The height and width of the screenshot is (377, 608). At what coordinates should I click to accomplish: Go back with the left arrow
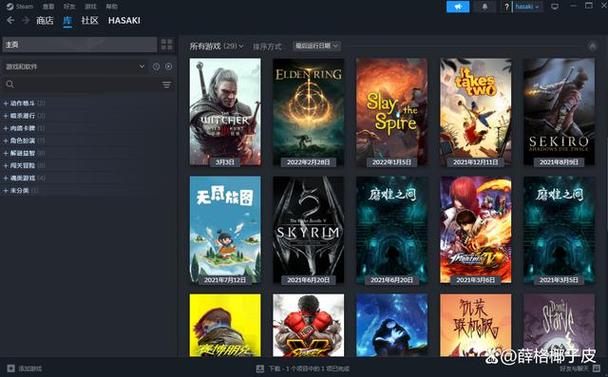click(10, 20)
